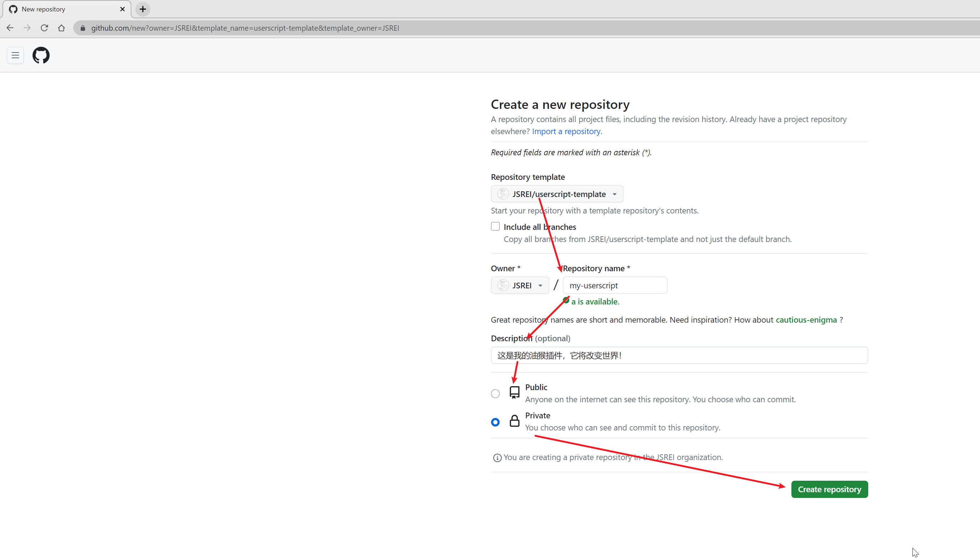Click the hamburger menu icon
Viewport: 980px width, 560px height.
coord(15,55)
